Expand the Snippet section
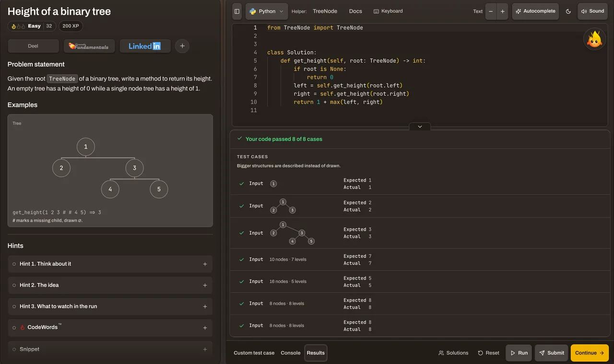Viewport: 614px width, 364px height. (110, 349)
